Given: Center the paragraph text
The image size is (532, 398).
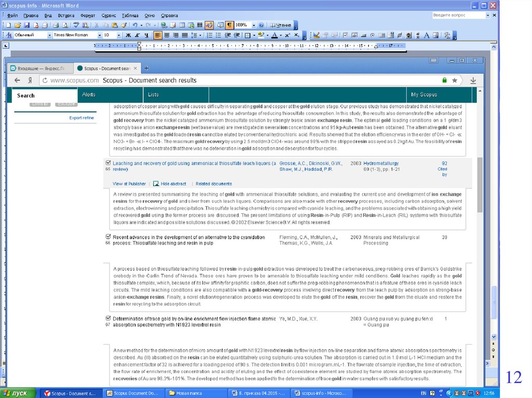Looking at the screenshot, I should point(167,35).
